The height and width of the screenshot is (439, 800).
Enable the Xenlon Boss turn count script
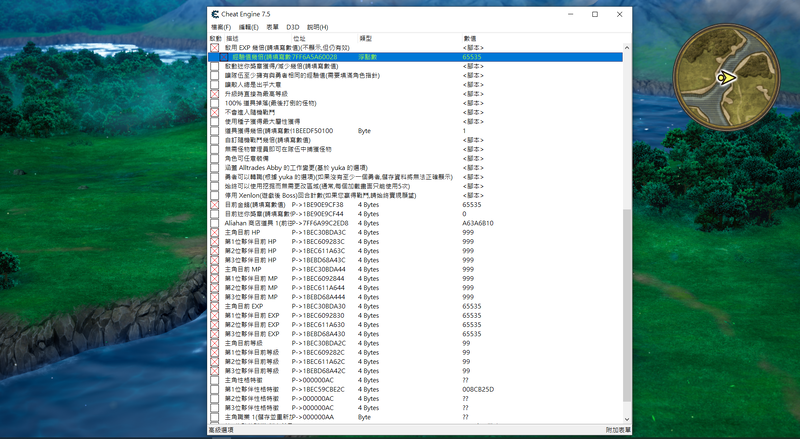(x=215, y=196)
